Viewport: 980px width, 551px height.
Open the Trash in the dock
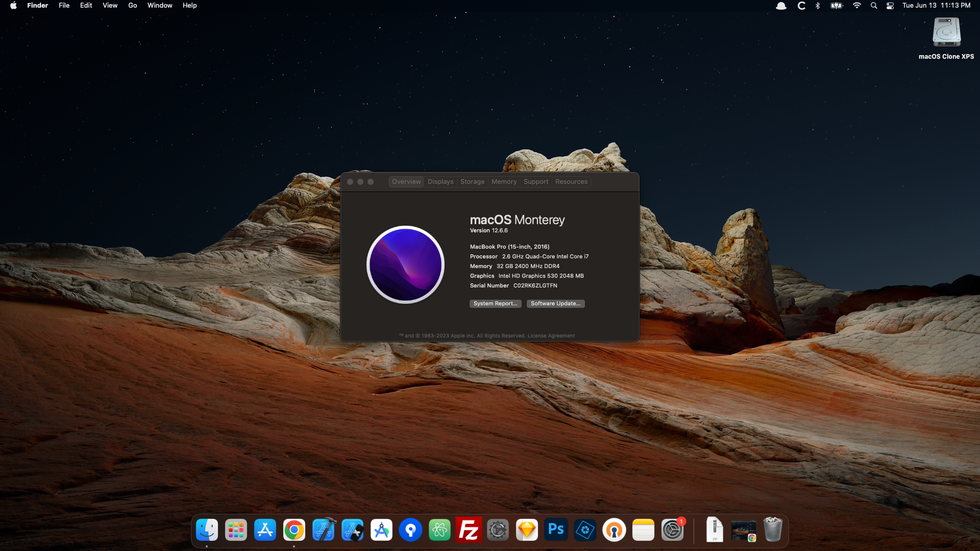[773, 530]
